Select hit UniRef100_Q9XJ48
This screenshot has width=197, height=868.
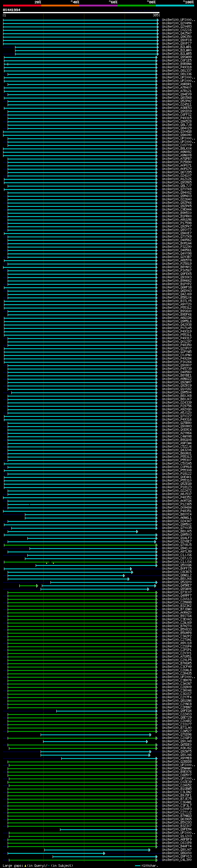click(177, 741)
